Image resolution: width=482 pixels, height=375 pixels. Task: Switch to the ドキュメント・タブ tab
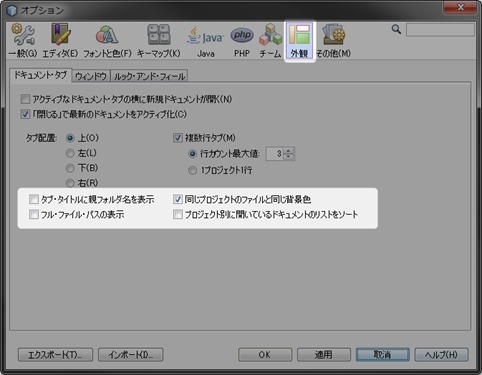[x=40, y=75]
